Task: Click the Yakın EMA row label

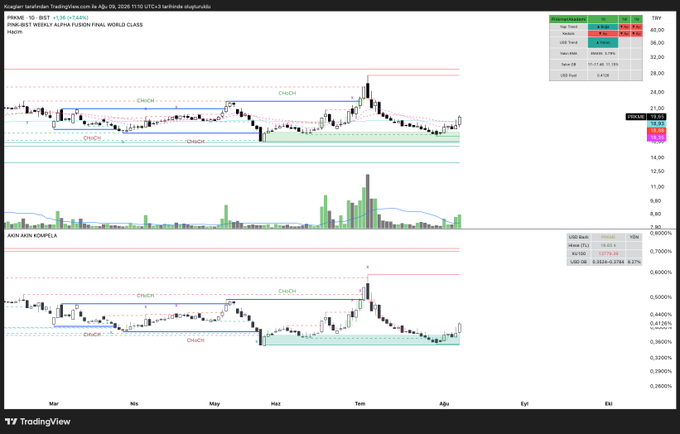Action: click(568, 53)
